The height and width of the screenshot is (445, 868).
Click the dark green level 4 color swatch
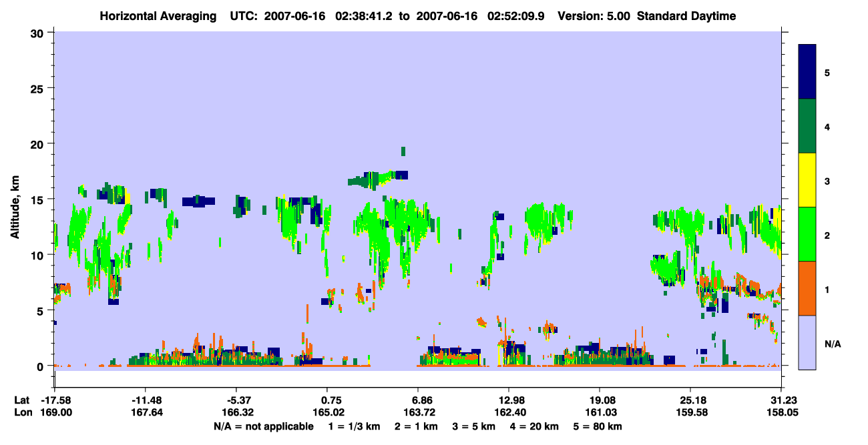pos(808,126)
